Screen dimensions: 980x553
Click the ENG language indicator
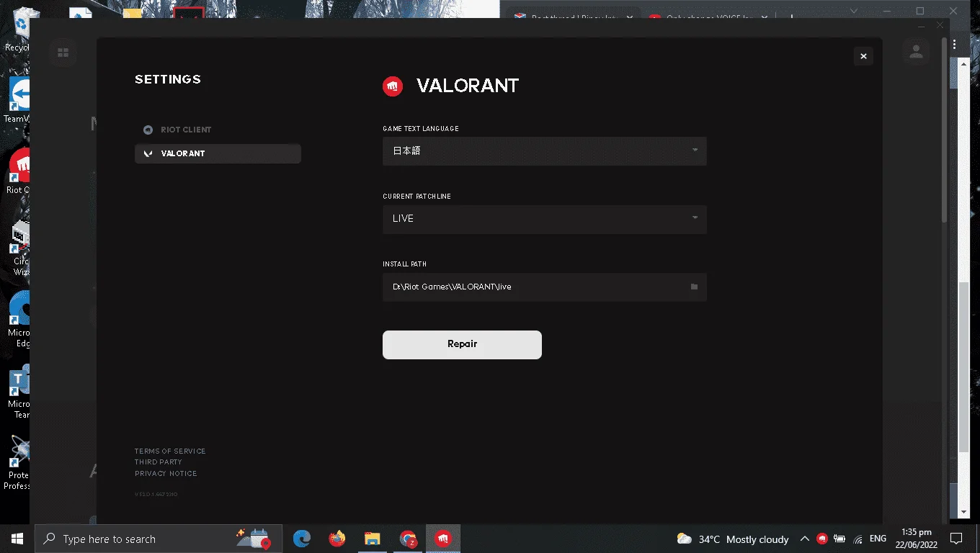(x=878, y=539)
